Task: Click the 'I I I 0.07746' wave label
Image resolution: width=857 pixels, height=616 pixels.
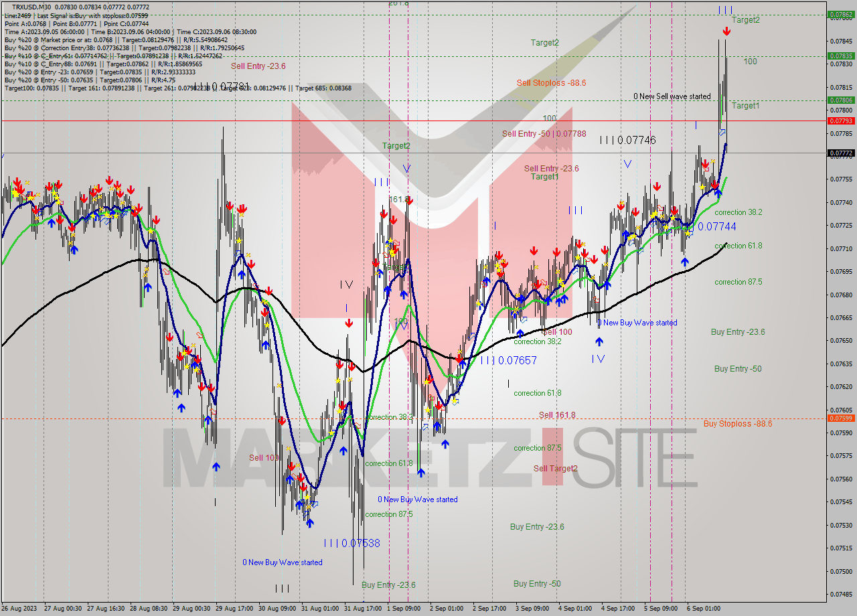Action: coord(627,140)
